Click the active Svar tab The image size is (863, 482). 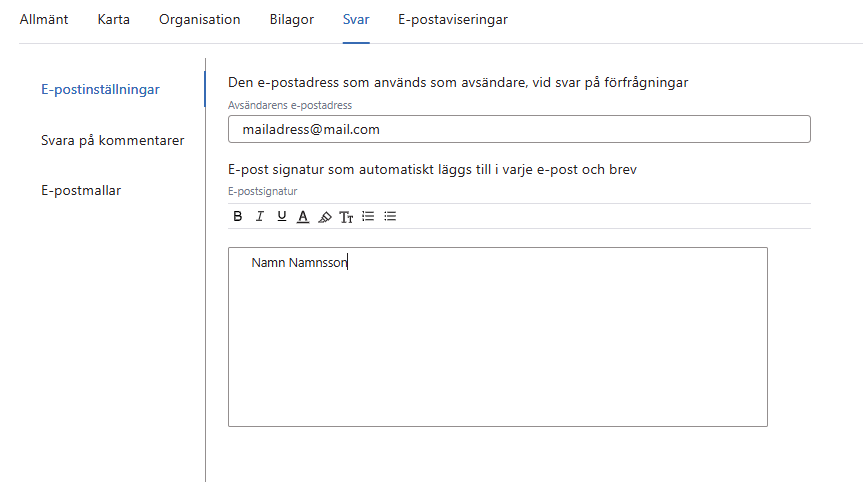click(356, 20)
